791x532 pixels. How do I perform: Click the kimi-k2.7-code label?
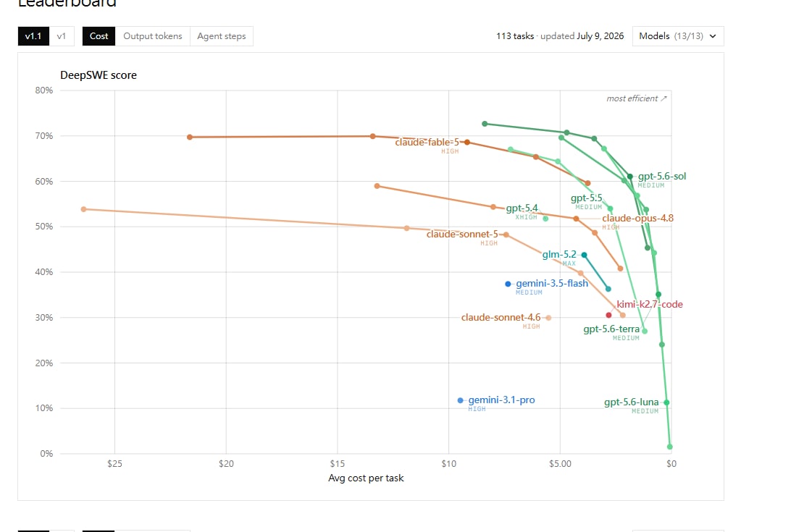tap(650, 304)
